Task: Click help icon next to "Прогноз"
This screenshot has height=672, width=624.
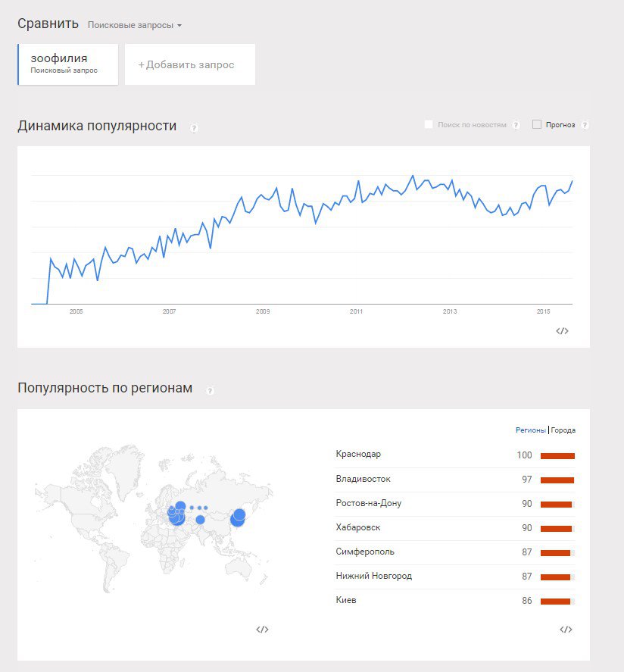Action: click(585, 125)
